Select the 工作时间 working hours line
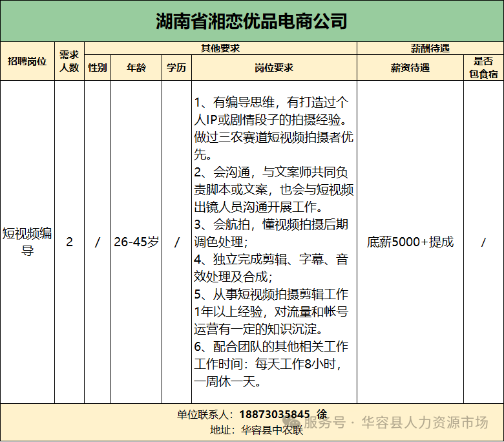The width and height of the screenshot is (504, 442). coord(268,373)
